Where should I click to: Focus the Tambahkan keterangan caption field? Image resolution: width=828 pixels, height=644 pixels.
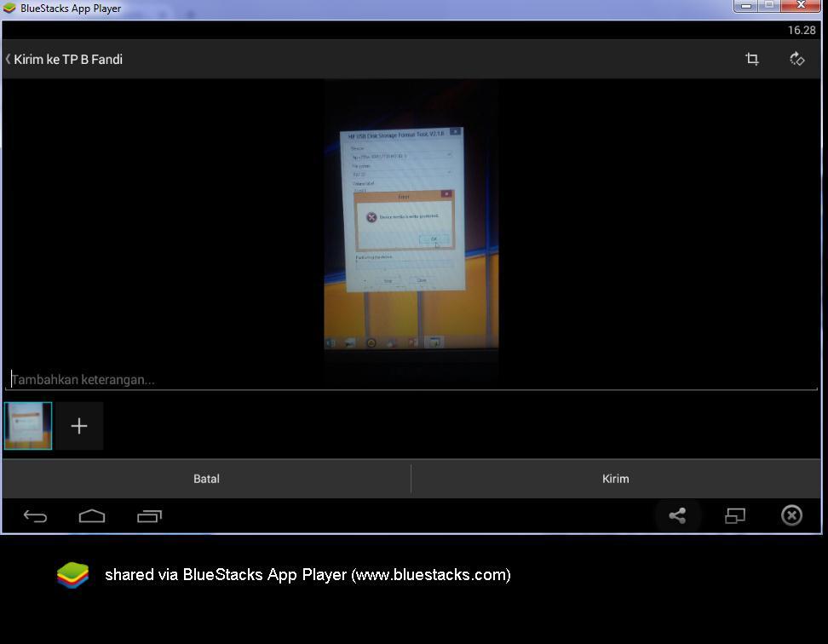click(x=411, y=380)
